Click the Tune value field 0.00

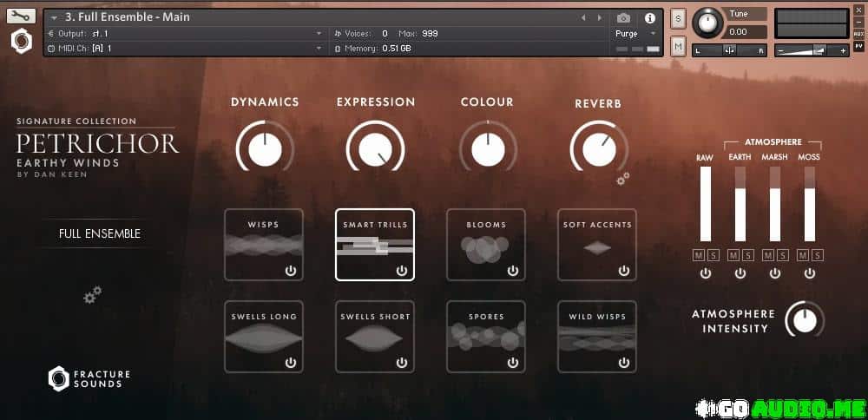point(745,32)
